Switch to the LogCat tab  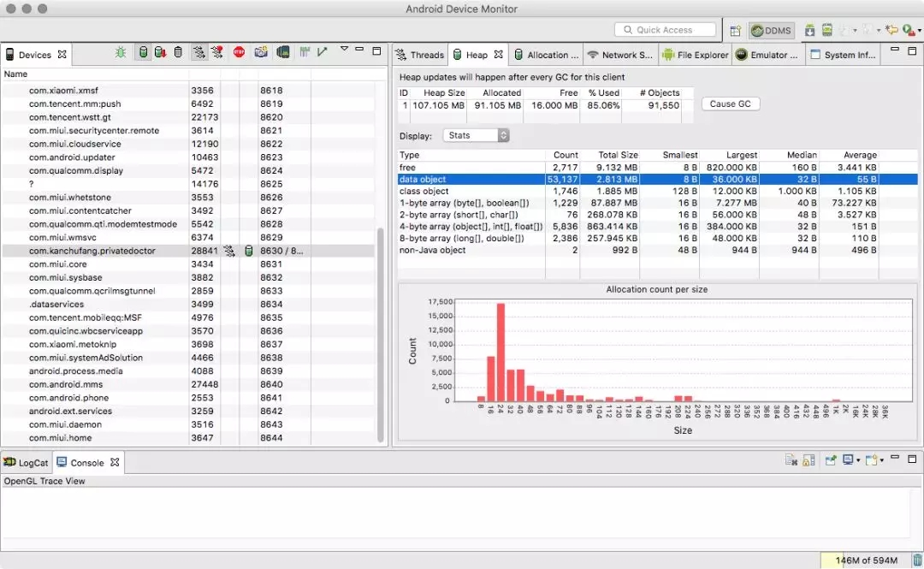pyautogui.click(x=26, y=463)
